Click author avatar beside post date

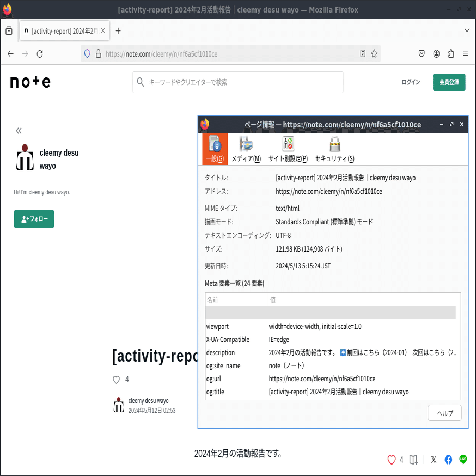[x=119, y=405]
